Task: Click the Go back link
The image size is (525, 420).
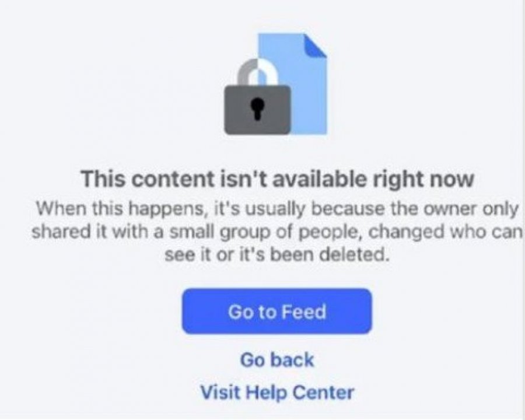Action: click(277, 360)
